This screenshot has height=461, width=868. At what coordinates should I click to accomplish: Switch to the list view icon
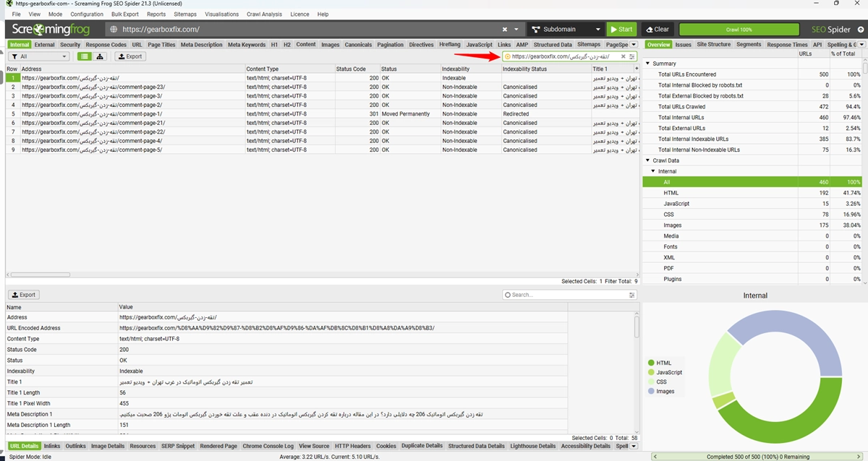coord(85,56)
